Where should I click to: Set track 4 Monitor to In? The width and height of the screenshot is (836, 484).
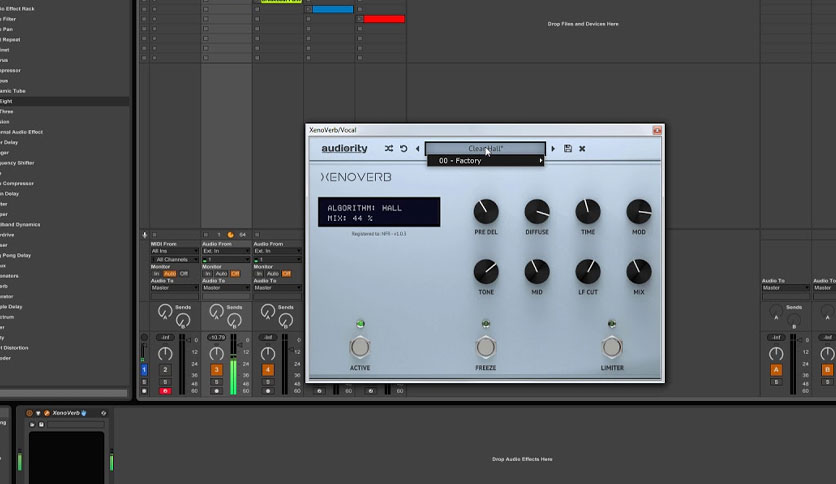tap(259, 273)
